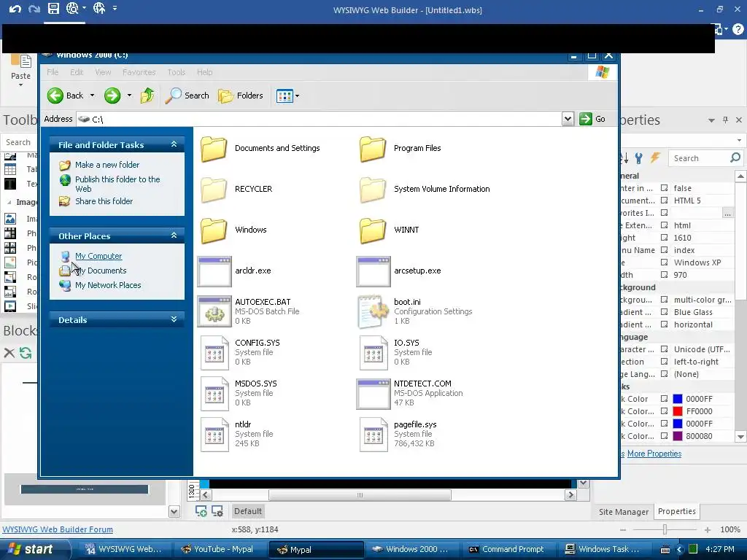Select the AUTOEXEC.BAT file icon
The width and height of the screenshot is (747, 560).
pyautogui.click(x=214, y=311)
